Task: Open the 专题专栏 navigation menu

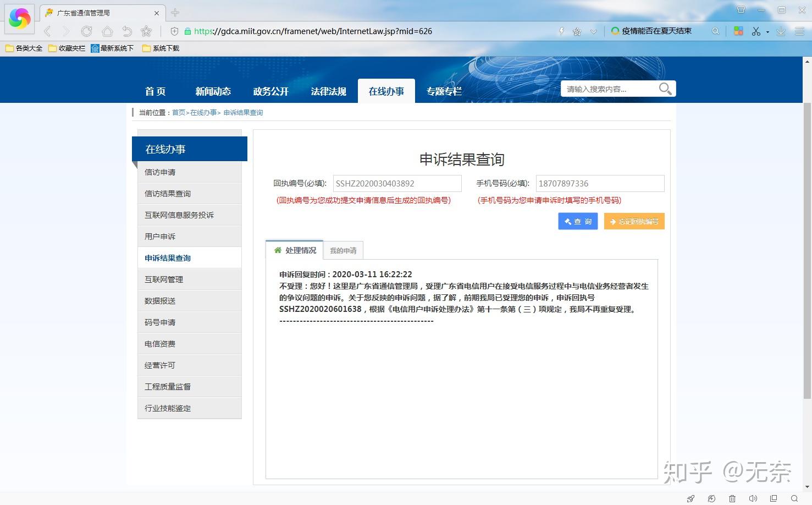Action: pyautogui.click(x=444, y=91)
